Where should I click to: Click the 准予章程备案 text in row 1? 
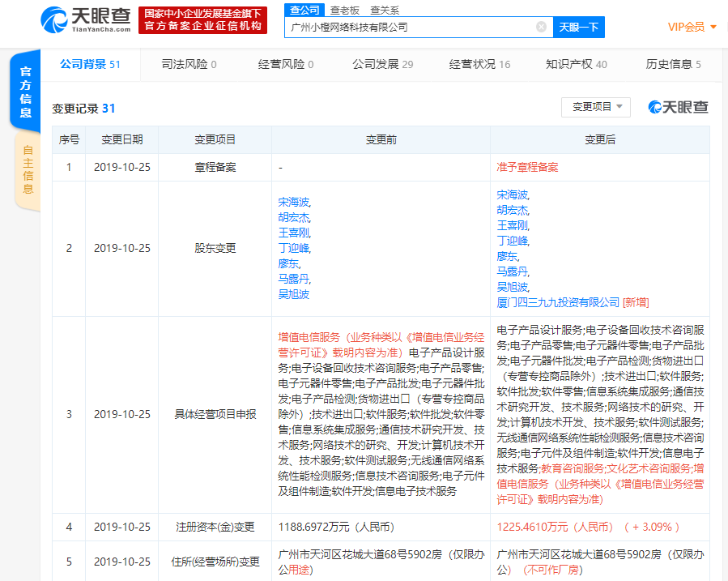click(x=527, y=167)
